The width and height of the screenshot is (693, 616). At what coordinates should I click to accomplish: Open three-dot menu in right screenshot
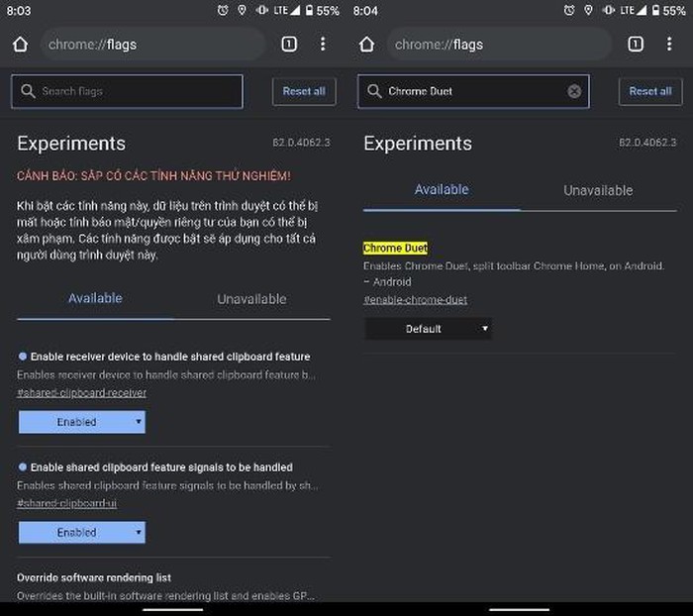[669, 44]
